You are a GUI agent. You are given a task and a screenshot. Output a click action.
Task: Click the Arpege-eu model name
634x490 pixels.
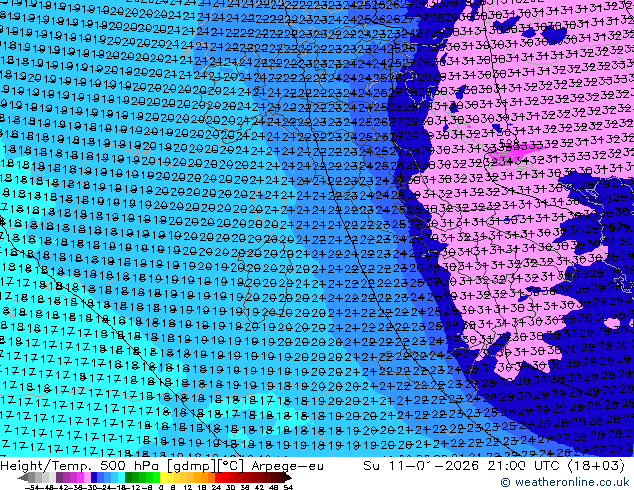point(287,466)
